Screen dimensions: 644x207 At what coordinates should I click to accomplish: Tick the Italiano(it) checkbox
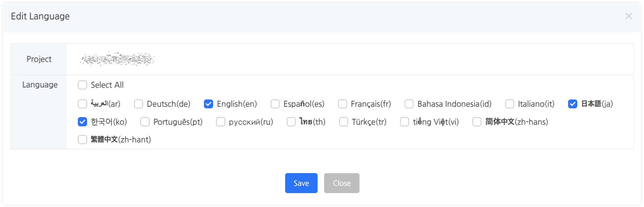pyautogui.click(x=510, y=104)
